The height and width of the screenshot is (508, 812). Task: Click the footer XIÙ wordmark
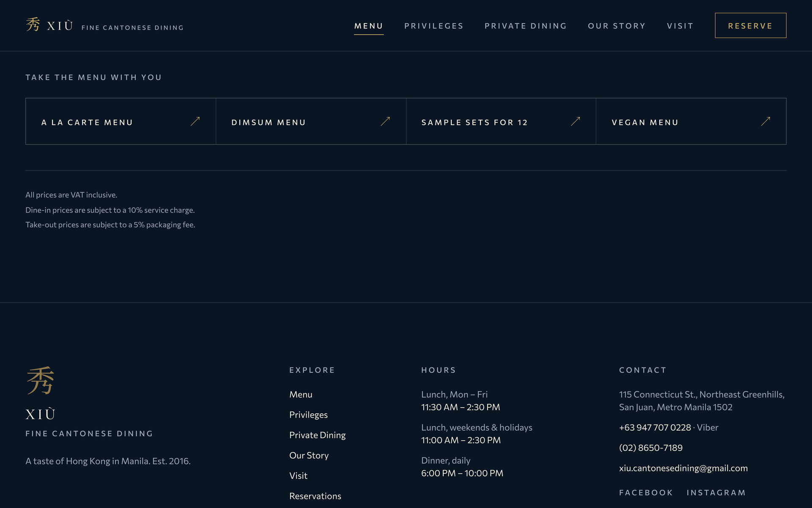tap(40, 414)
